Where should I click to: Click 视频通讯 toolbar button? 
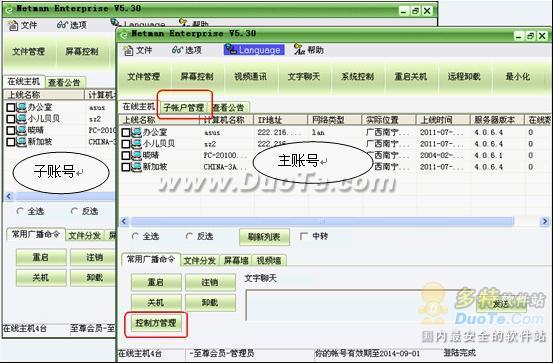[251, 77]
